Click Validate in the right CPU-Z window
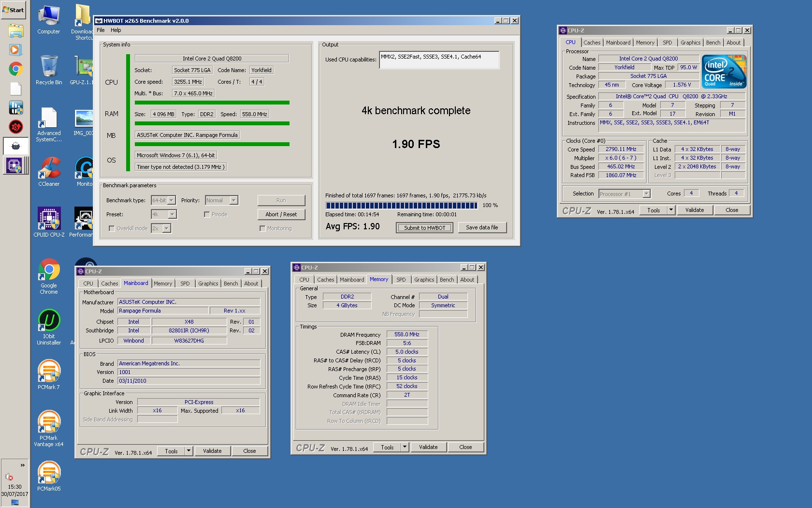 point(695,210)
